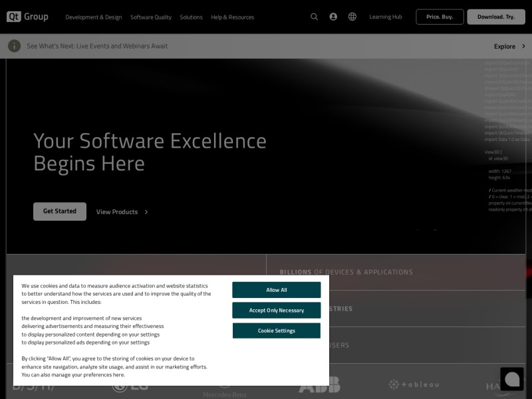Open Cookie Settings
This screenshot has height=399, width=532.
[x=277, y=331]
